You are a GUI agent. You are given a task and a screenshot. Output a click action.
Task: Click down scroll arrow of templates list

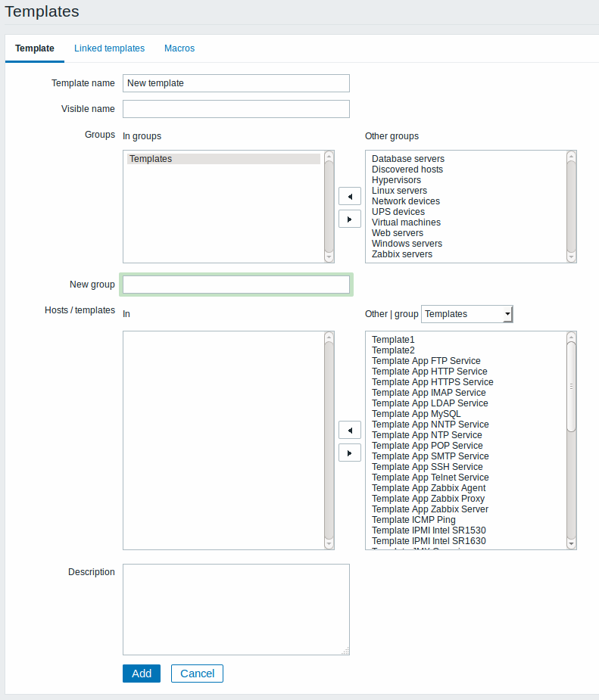click(571, 544)
